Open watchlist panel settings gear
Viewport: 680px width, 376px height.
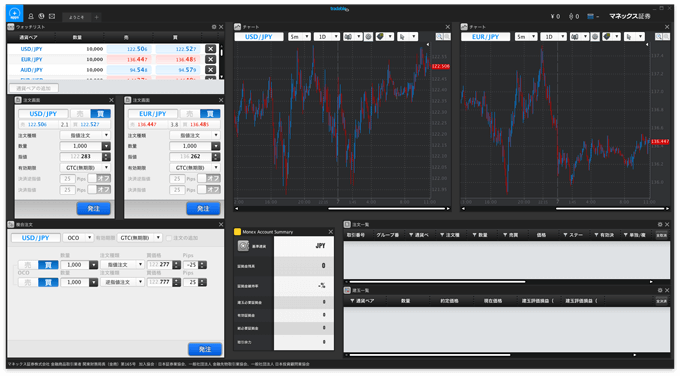coord(214,27)
